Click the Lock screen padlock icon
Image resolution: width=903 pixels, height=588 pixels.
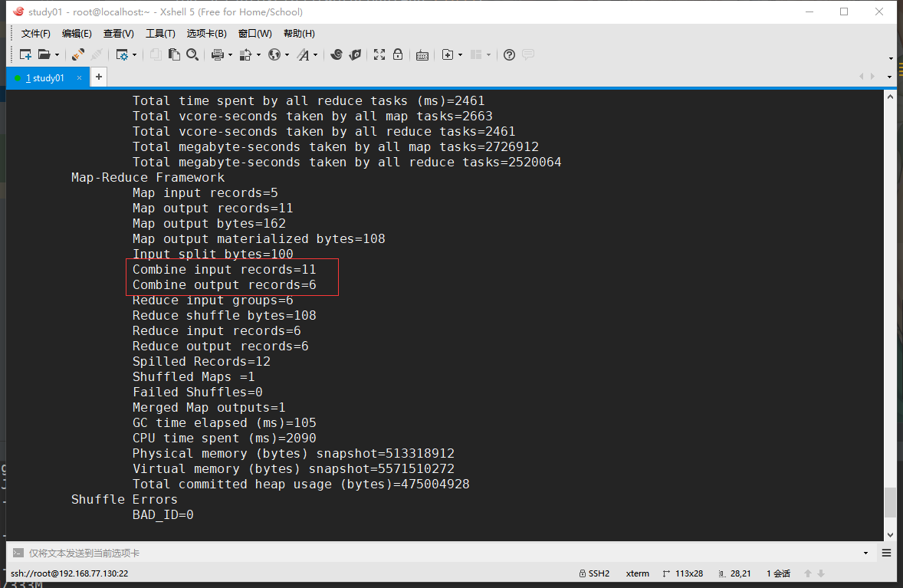[x=398, y=54]
